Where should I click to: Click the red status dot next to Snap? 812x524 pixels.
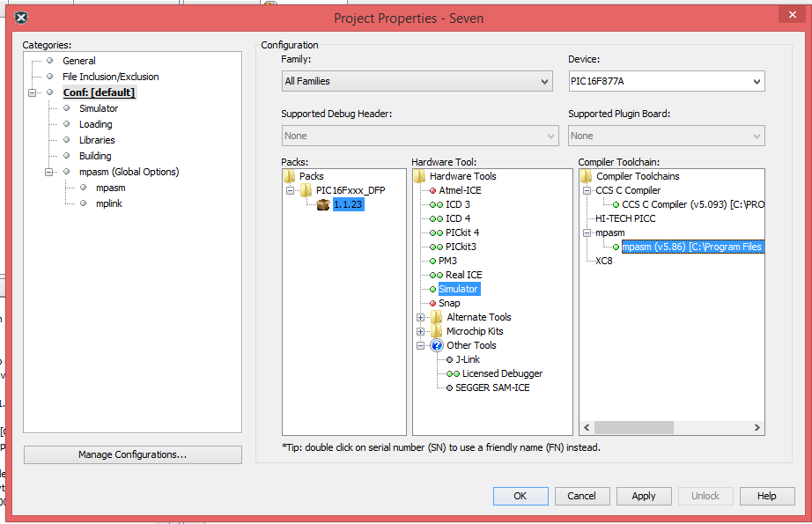pos(433,303)
